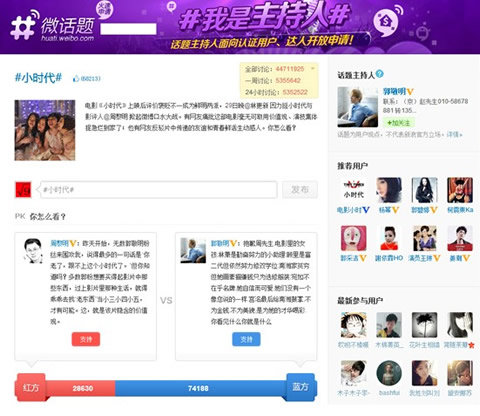Click the red user avatar icon beside the comment box
Viewport: 480px width, 416px height.
click(x=23, y=190)
